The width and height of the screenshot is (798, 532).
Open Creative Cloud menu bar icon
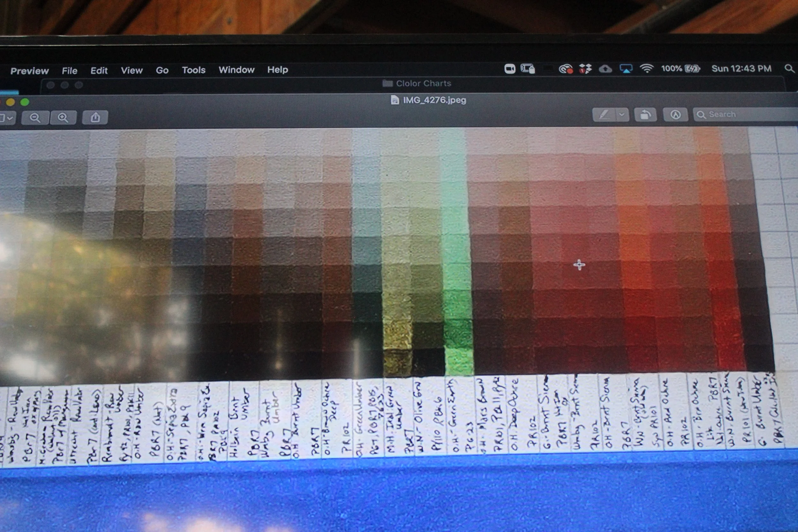[566, 70]
